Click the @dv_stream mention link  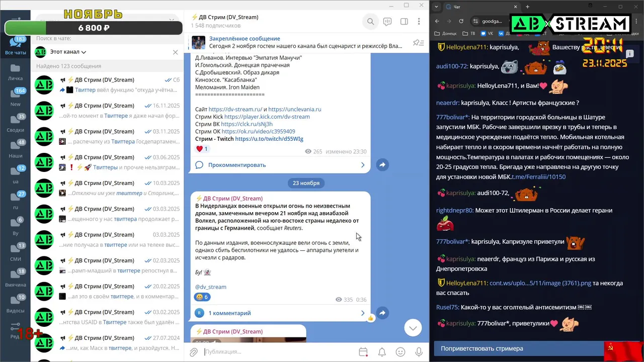click(210, 287)
